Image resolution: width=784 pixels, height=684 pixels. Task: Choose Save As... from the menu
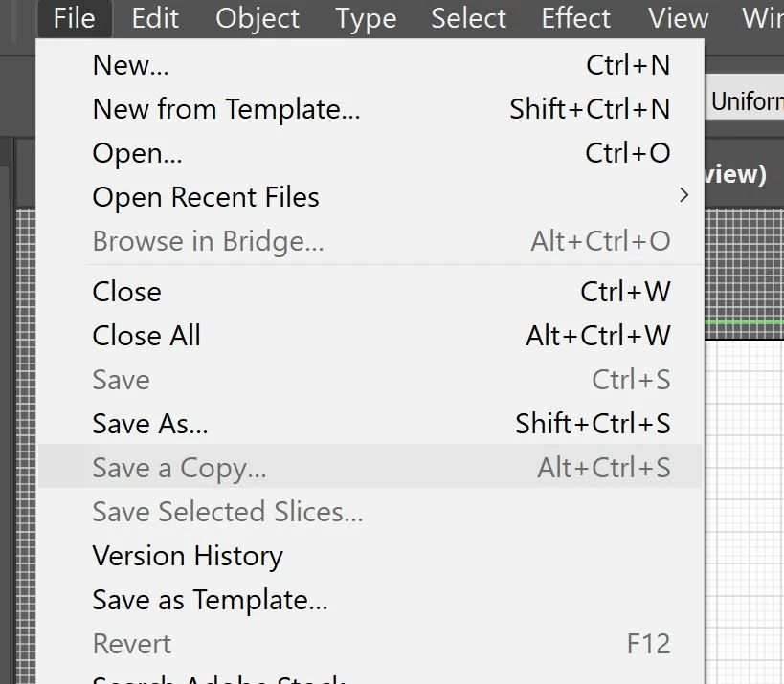[150, 424]
